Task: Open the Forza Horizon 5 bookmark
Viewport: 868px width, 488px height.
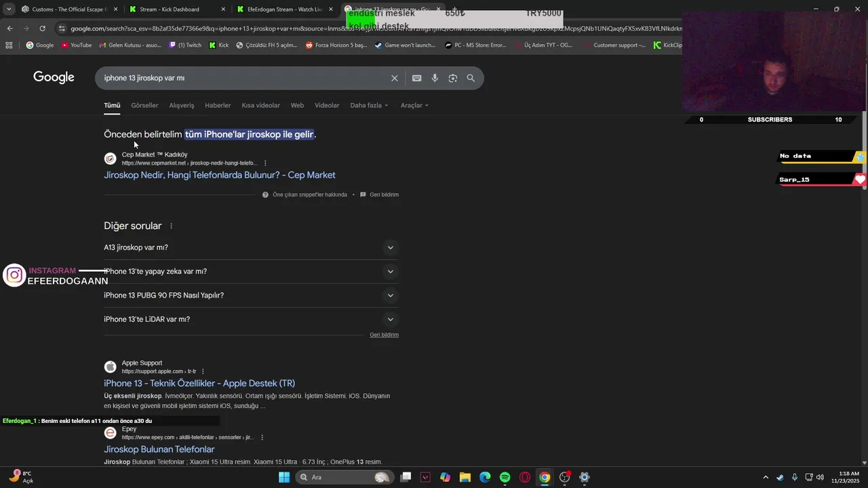Action: click(336, 45)
